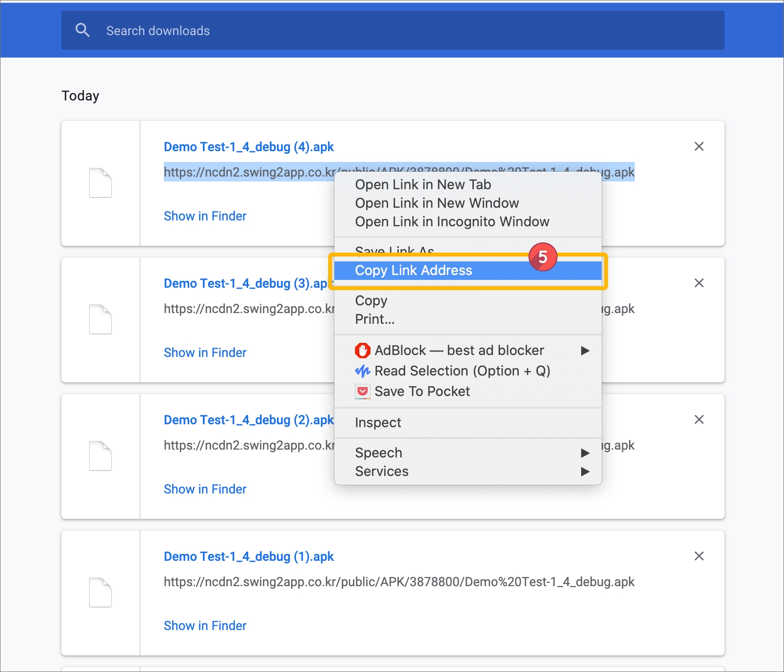Click file icon of Demo Test-1_4_debug (1).apk
This screenshot has width=784, height=672.
click(100, 593)
